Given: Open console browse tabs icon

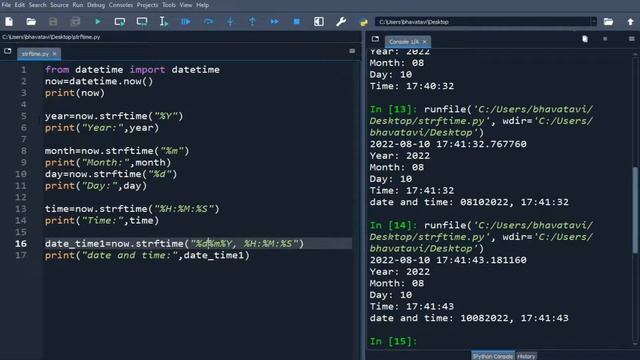Looking at the screenshot, I should point(375,39).
